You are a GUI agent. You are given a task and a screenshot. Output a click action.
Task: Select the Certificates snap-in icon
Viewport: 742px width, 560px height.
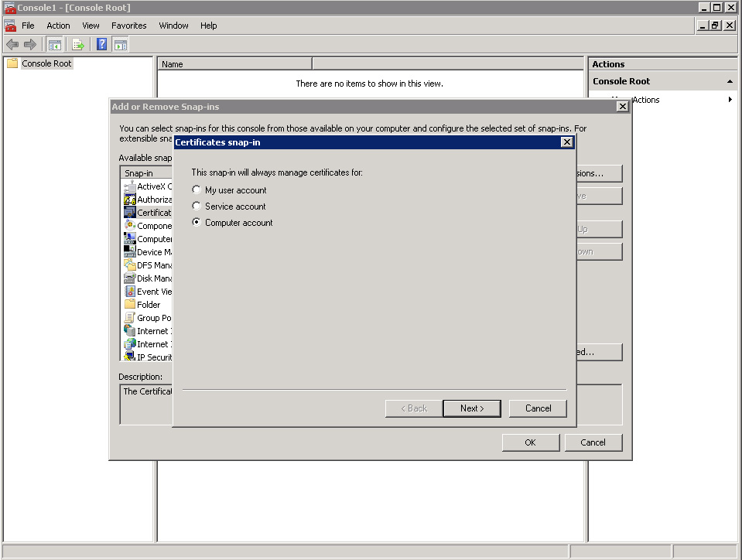point(130,213)
